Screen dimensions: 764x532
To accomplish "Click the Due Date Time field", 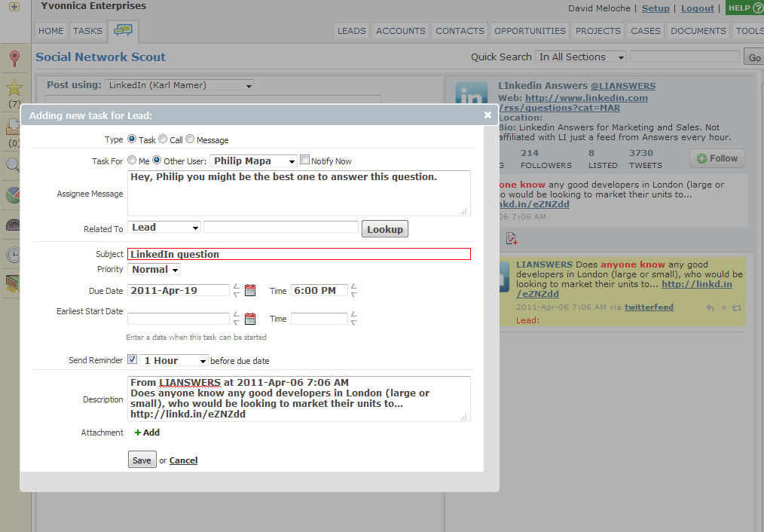I will click(x=319, y=290).
